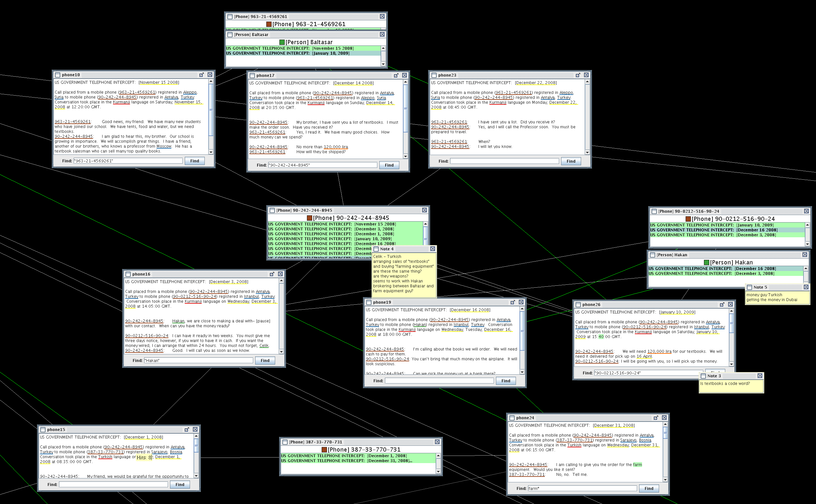Click the phone15 title bar document icon
The width and height of the screenshot is (816, 504).
[x=43, y=430]
